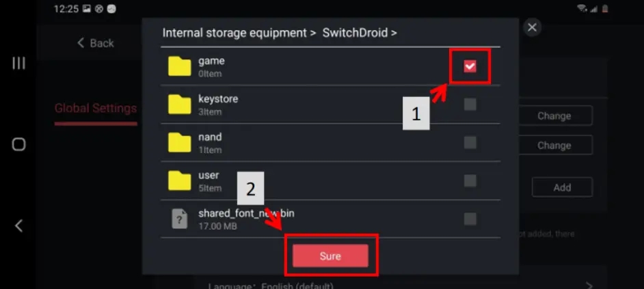Click the keystore folder icon
The width and height of the screenshot is (644, 289).
(x=180, y=105)
